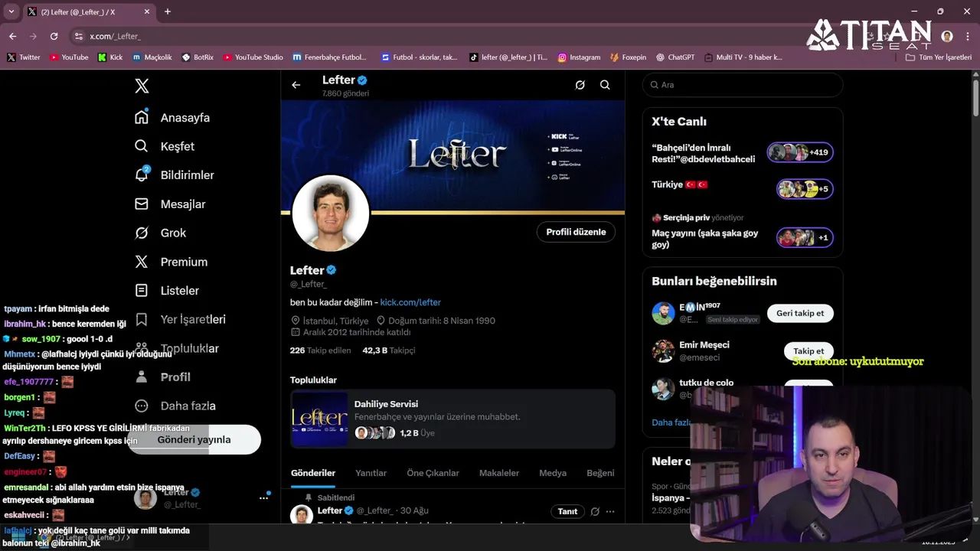980x551 pixels.
Task: Open Emir Meşeci suggested profile
Action: 704,345
